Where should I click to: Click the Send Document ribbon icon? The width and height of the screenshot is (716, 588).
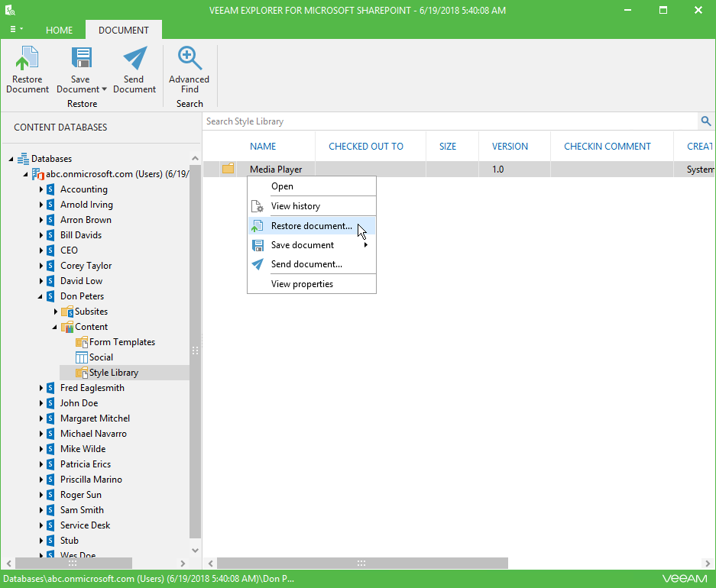tap(134, 58)
